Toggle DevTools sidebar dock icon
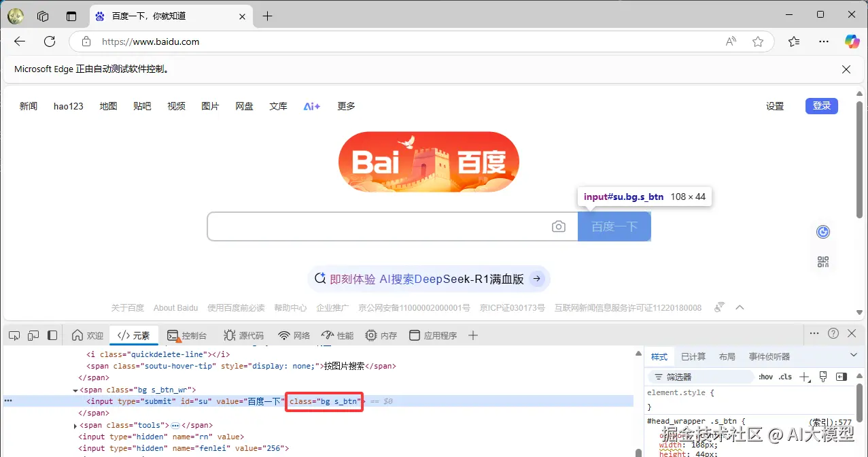The image size is (868, 457). 52,335
